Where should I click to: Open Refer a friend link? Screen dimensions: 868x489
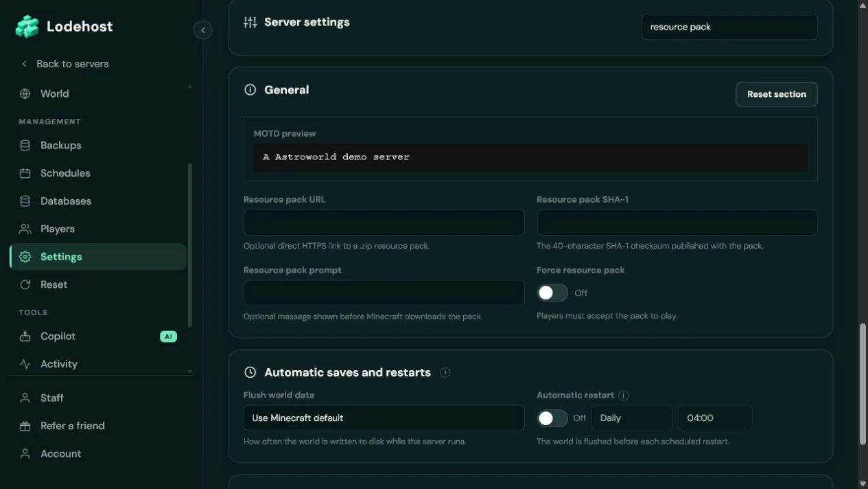pyautogui.click(x=98, y=426)
